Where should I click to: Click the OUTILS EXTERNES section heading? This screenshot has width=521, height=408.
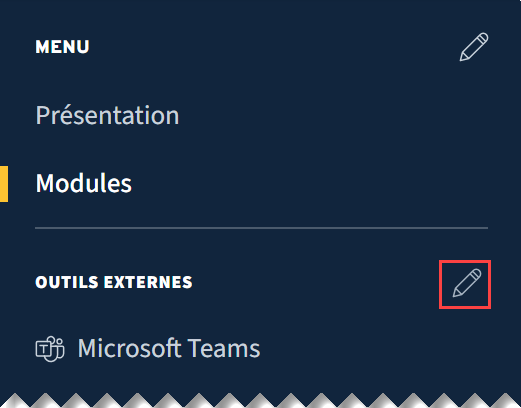point(114,282)
